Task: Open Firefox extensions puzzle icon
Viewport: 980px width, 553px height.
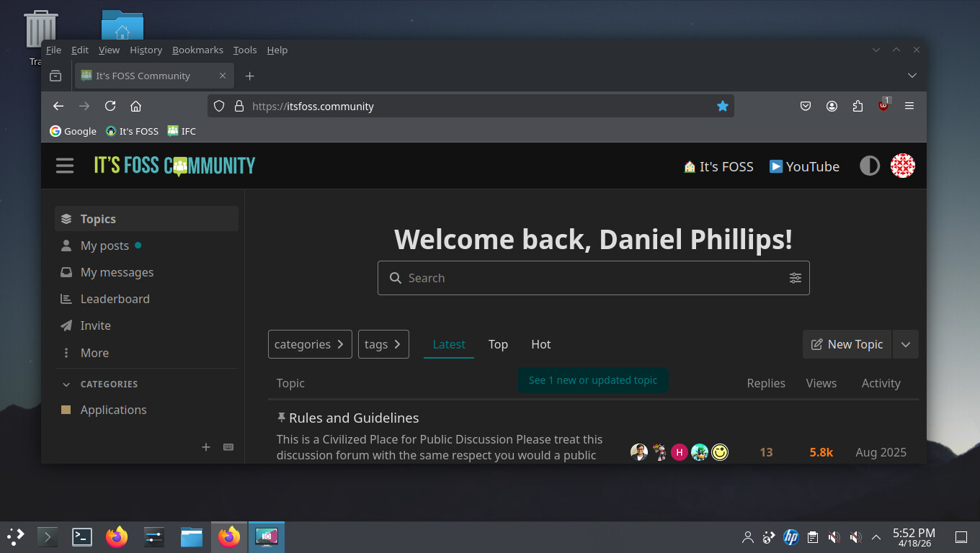Action: [857, 106]
